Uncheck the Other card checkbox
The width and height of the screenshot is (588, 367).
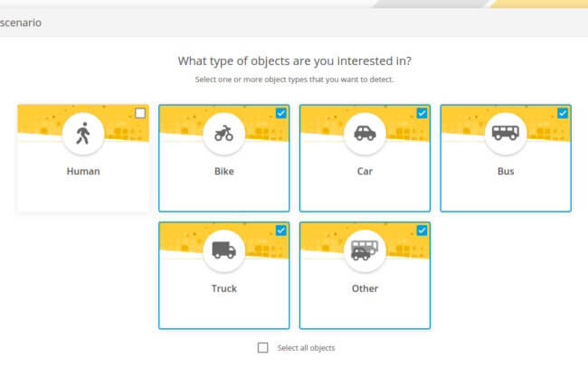tap(422, 231)
